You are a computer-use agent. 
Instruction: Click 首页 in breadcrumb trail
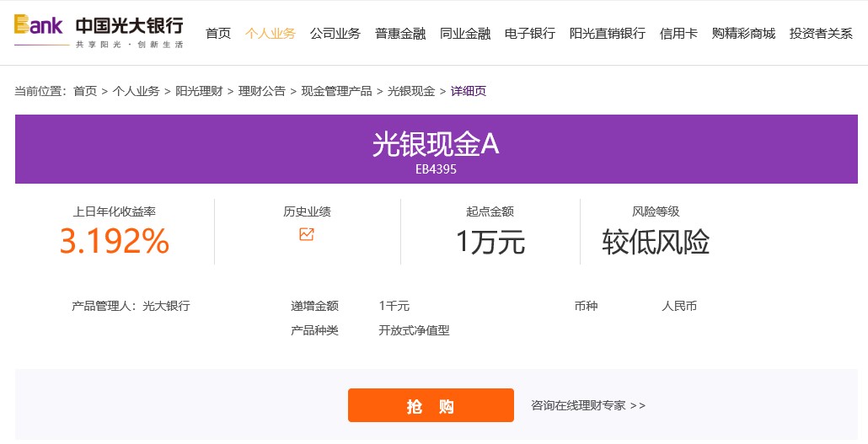(x=85, y=91)
